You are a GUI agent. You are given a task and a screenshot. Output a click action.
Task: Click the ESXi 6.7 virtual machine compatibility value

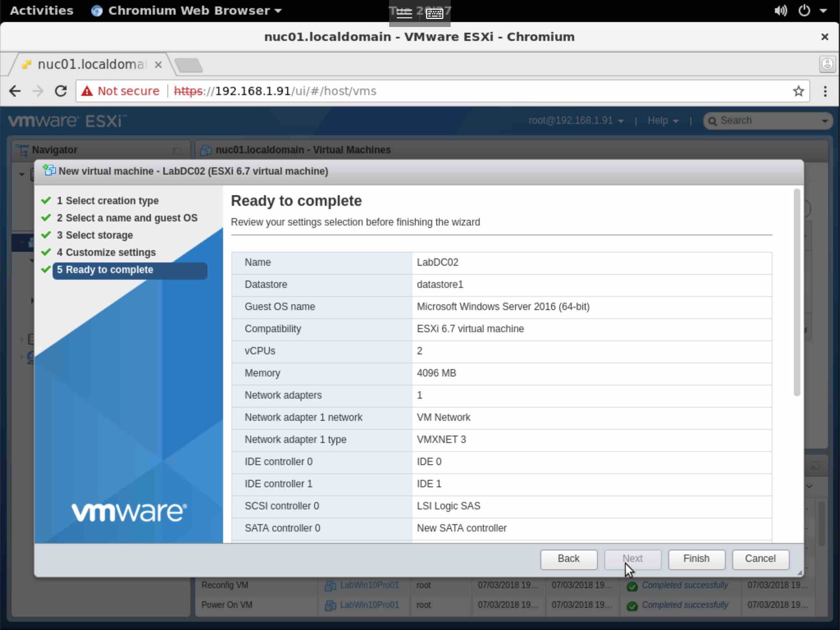470,329
